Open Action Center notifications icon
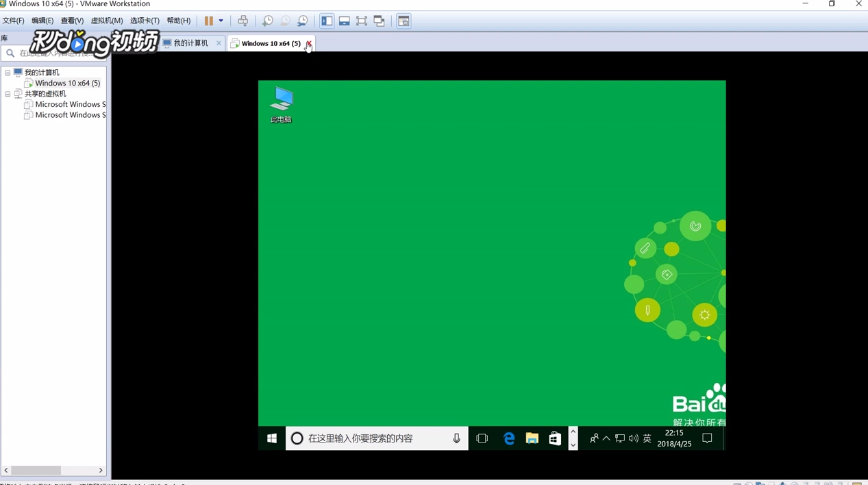This screenshot has height=485, width=868. [x=708, y=438]
